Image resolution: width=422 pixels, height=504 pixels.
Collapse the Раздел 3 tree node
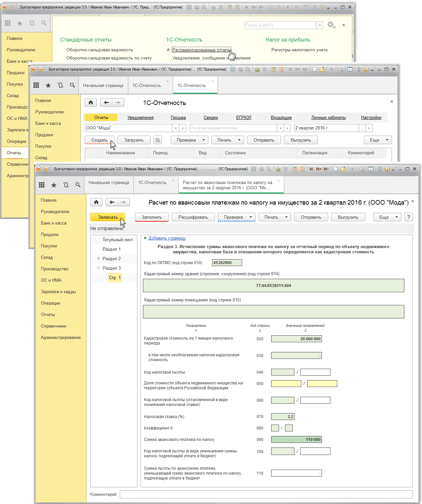(98, 268)
